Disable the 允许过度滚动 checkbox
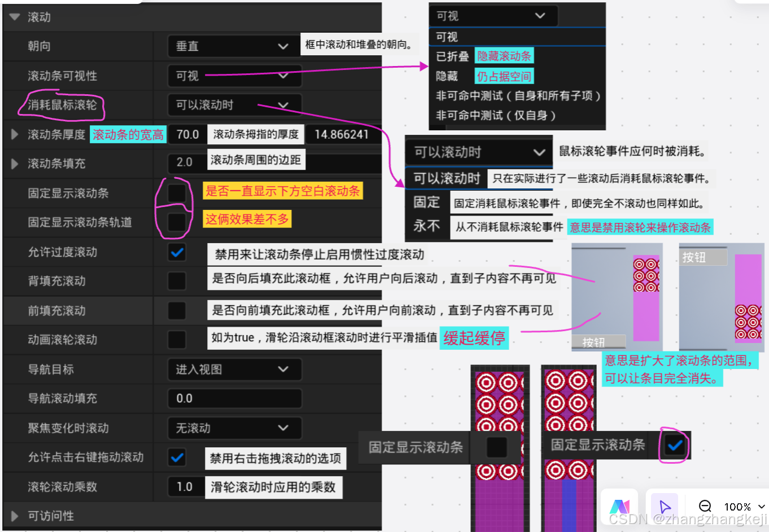Screen dimensions: 769x532 click(x=176, y=252)
